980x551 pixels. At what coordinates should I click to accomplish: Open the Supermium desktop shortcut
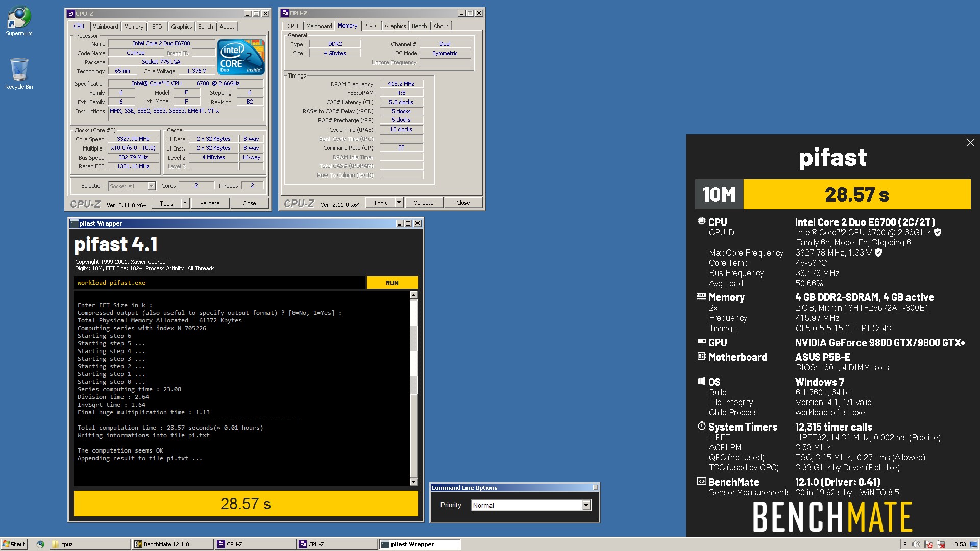pos(19,21)
